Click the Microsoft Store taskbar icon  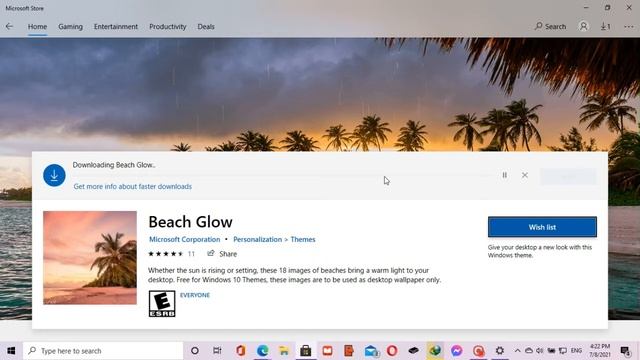coord(306,351)
